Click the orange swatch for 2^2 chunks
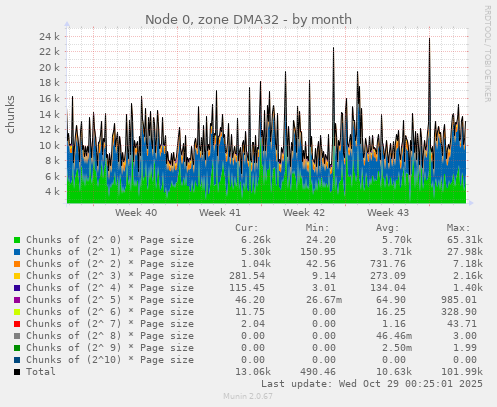Viewport: 497px width, 407px height. pyautogui.click(x=17, y=264)
